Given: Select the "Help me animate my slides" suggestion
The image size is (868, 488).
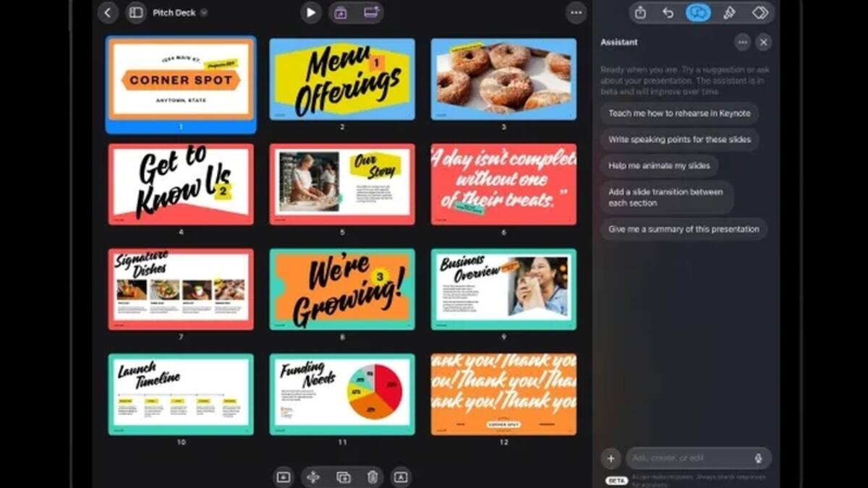Looking at the screenshot, I should tap(659, 166).
